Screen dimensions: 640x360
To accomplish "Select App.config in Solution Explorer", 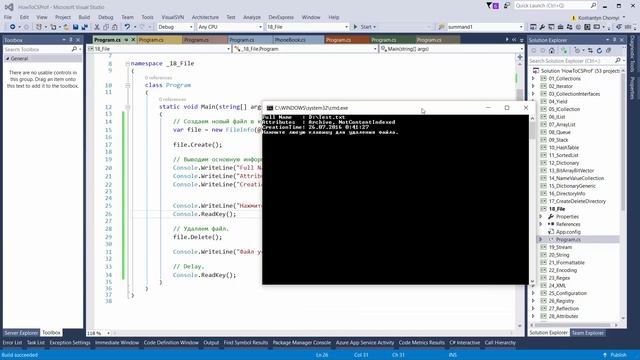I will (x=568, y=232).
